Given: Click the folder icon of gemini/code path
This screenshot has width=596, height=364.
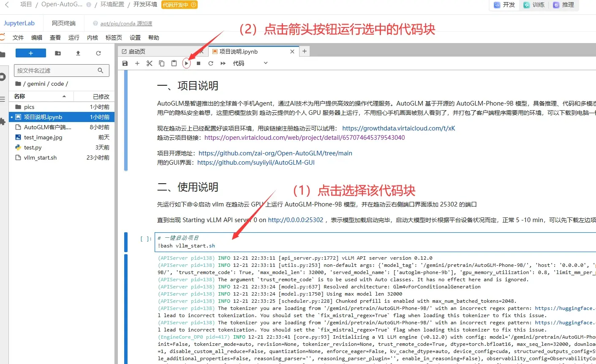Looking at the screenshot, I should pos(18,84).
